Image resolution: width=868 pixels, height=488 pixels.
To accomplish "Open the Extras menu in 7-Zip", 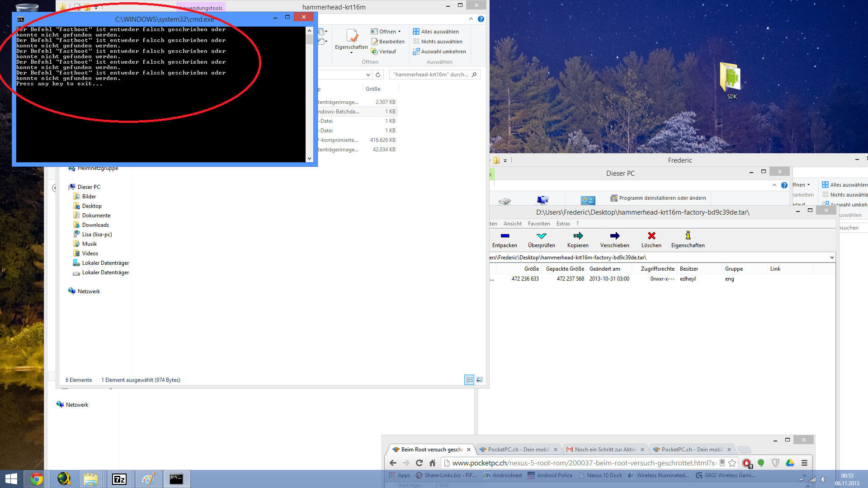I will point(563,224).
